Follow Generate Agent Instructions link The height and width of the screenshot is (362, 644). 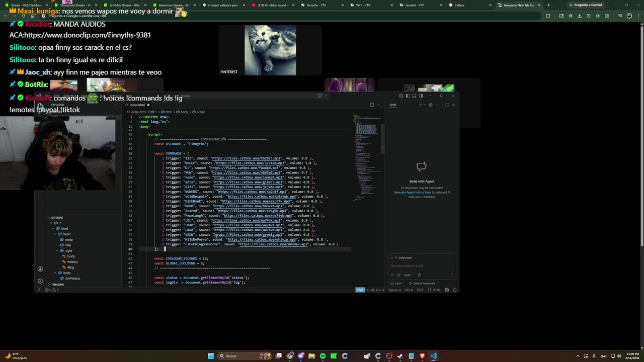click(x=412, y=193)
